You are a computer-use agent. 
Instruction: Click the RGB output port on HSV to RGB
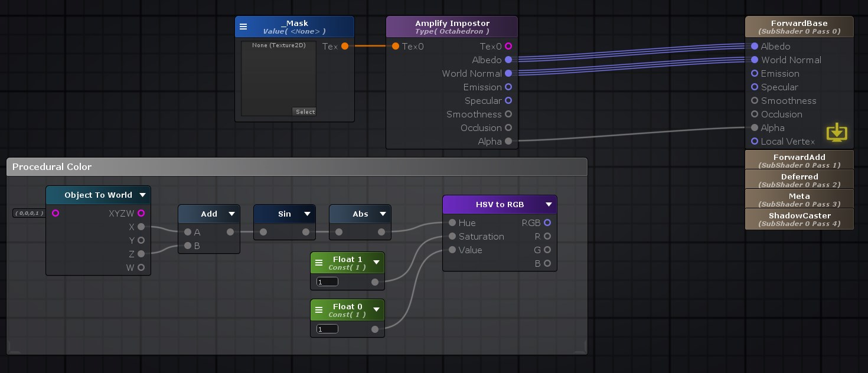tap(547, 223)
